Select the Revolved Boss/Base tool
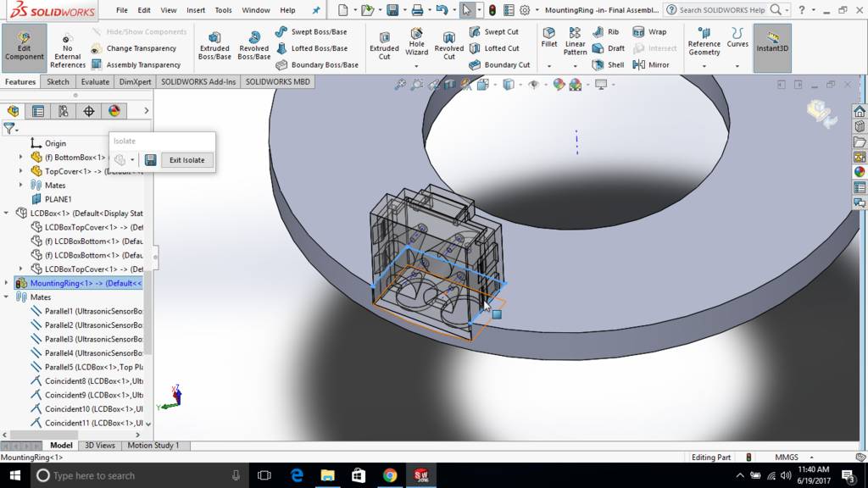Image resolution: width=868 pixels, height=488 pixels. click(253, 46)
